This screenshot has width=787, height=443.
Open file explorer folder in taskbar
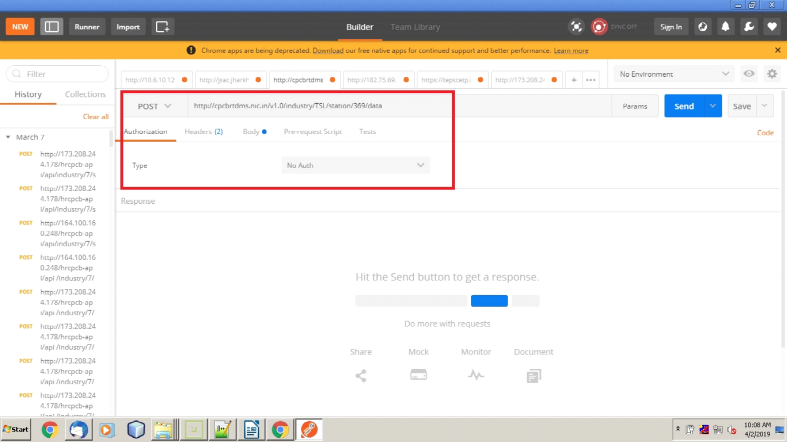[x=164, y=430]
